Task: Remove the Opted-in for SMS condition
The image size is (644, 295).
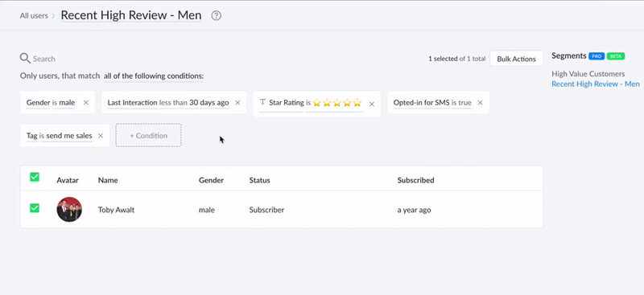Action: tap(480, 103)
